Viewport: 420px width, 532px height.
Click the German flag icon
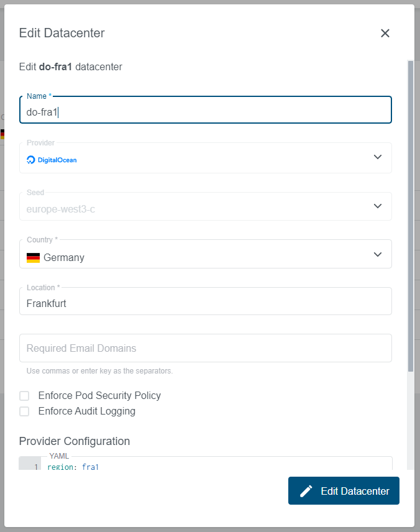coord(34,258)
